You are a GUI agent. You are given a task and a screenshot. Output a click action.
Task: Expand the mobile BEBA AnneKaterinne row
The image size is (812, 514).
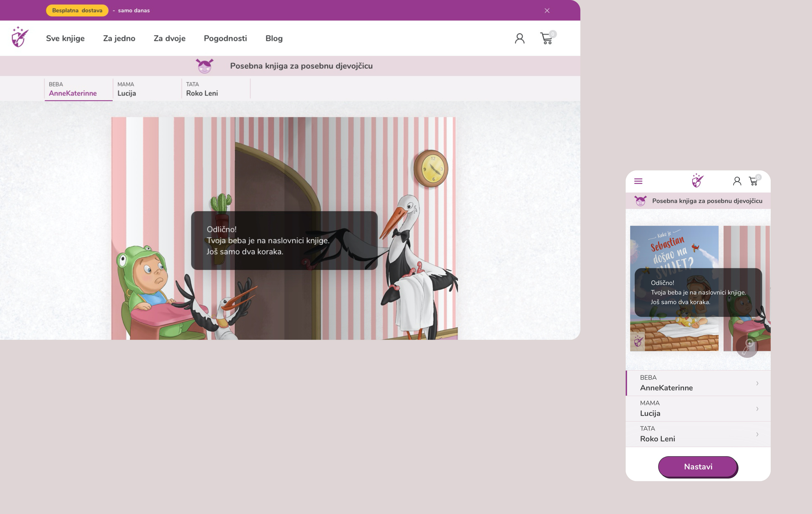(698, 383)
